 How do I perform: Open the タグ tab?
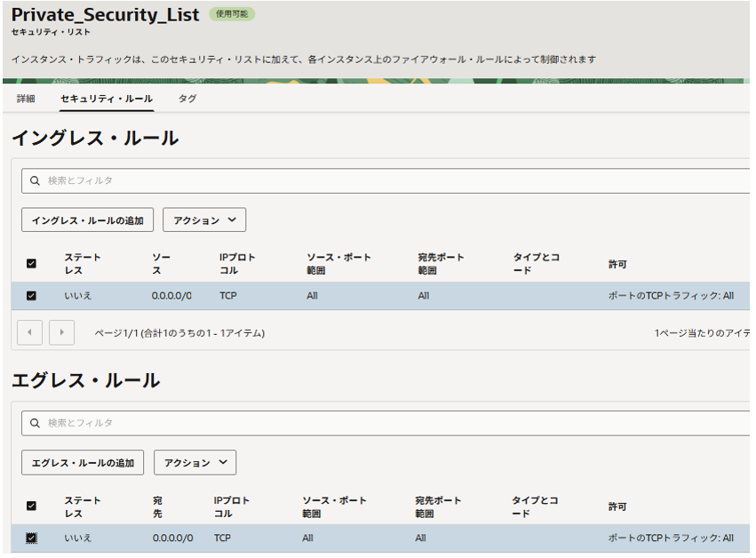(187, 99)
